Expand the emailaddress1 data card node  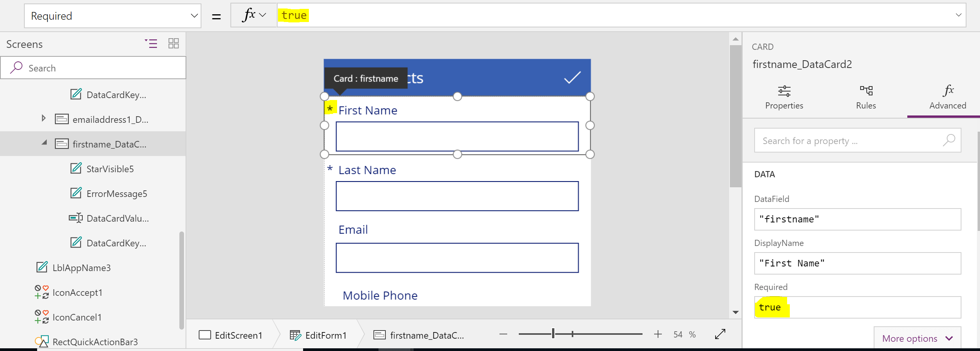[44, 118]
